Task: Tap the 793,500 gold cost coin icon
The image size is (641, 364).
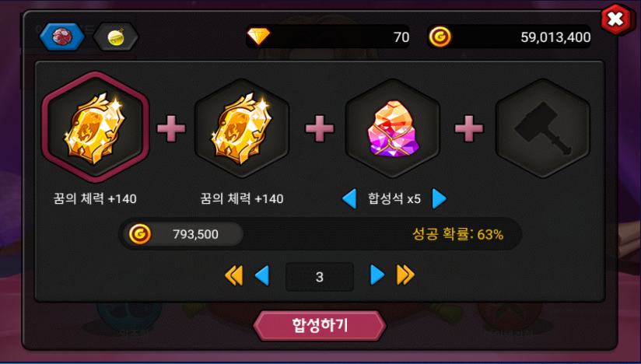Action: [140, 234]
